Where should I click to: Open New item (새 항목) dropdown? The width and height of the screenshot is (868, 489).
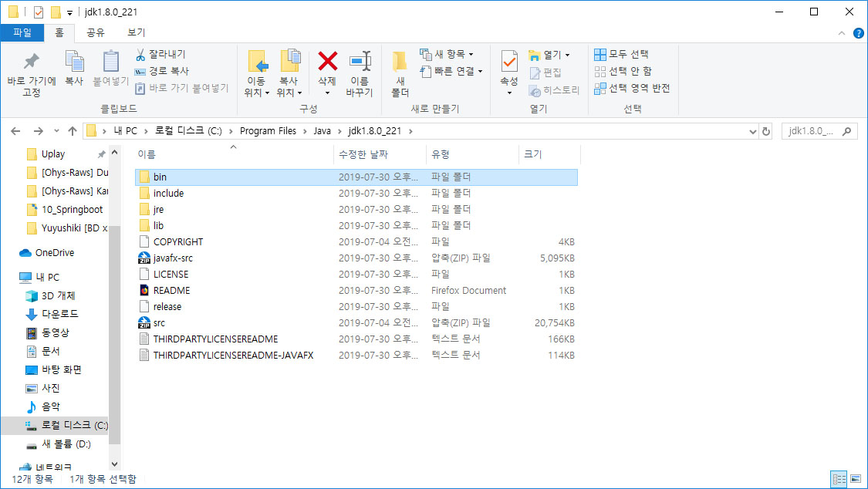point(447,54)
